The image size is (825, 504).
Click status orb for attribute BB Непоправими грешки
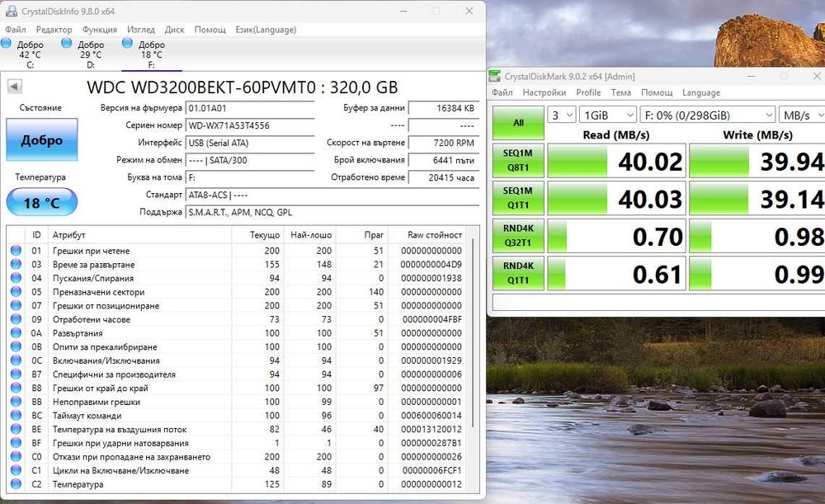[16, 402]
